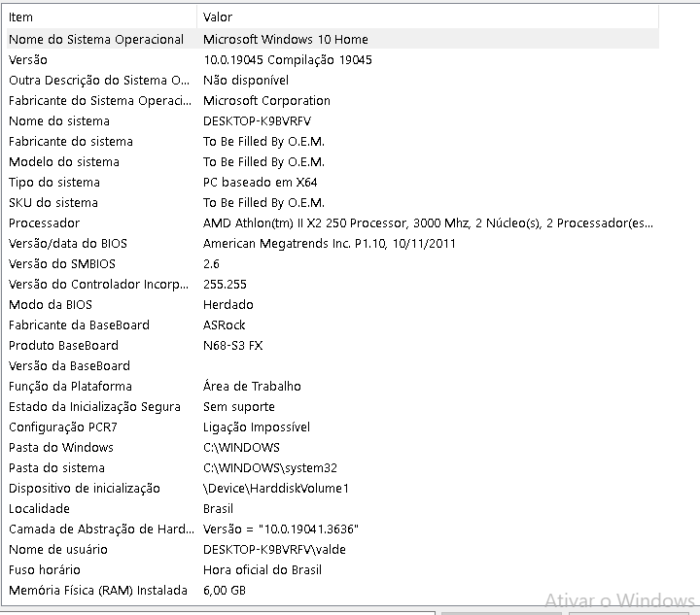Select the "Versão/data do BIOS" row

coord(332,244)
